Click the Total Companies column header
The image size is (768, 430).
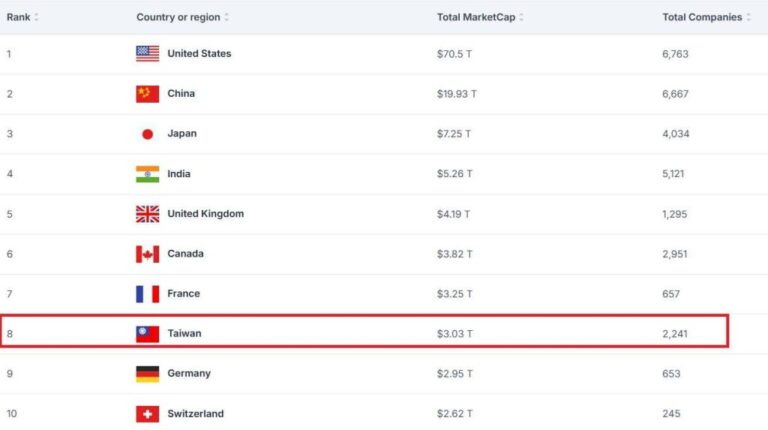point(701,17)
